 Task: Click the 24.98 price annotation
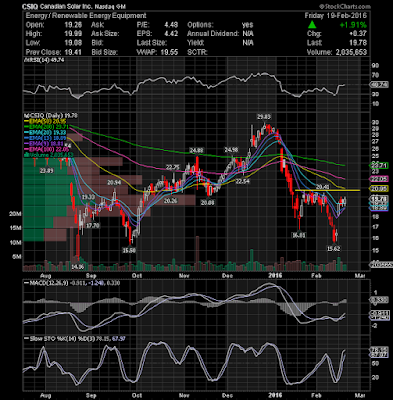click(231, 149)
